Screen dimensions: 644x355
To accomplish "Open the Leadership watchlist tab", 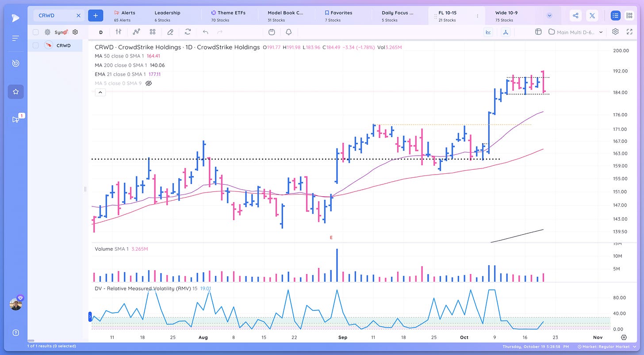I will 167,16.
